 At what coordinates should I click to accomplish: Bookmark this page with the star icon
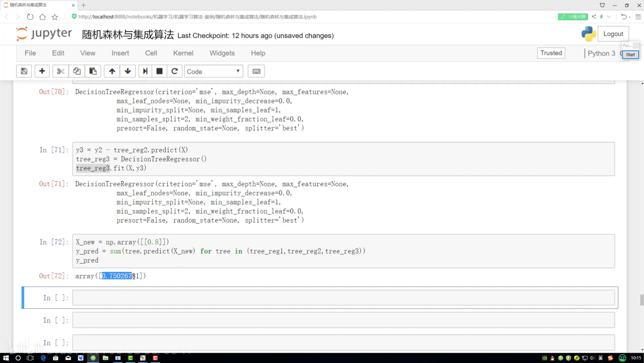55,17
